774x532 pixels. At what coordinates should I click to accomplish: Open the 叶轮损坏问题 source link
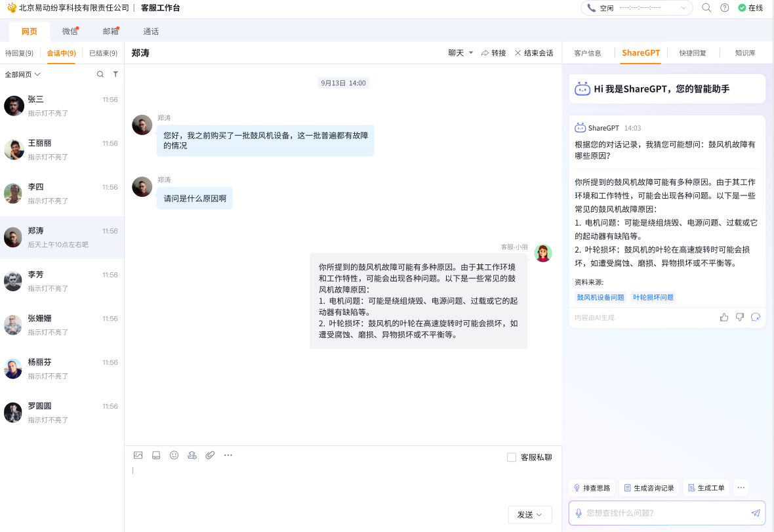click(653, 297)
